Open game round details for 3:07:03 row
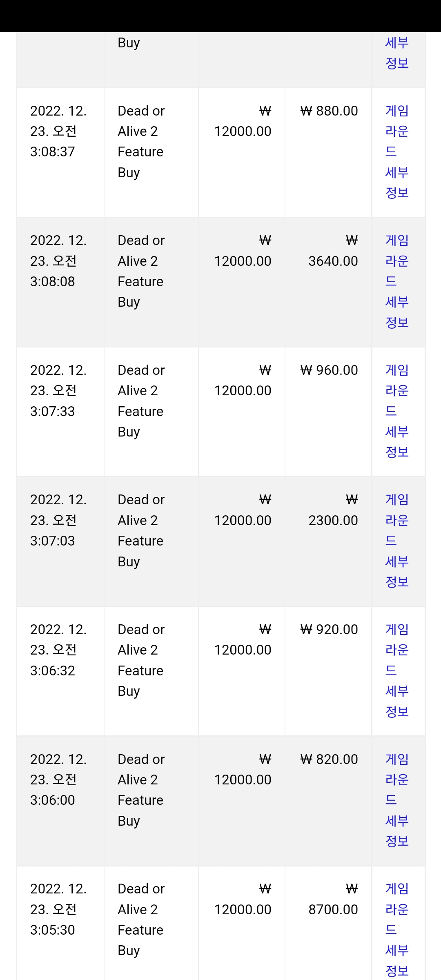The height and width of the screenshot is (980, 441). (397, 541)
